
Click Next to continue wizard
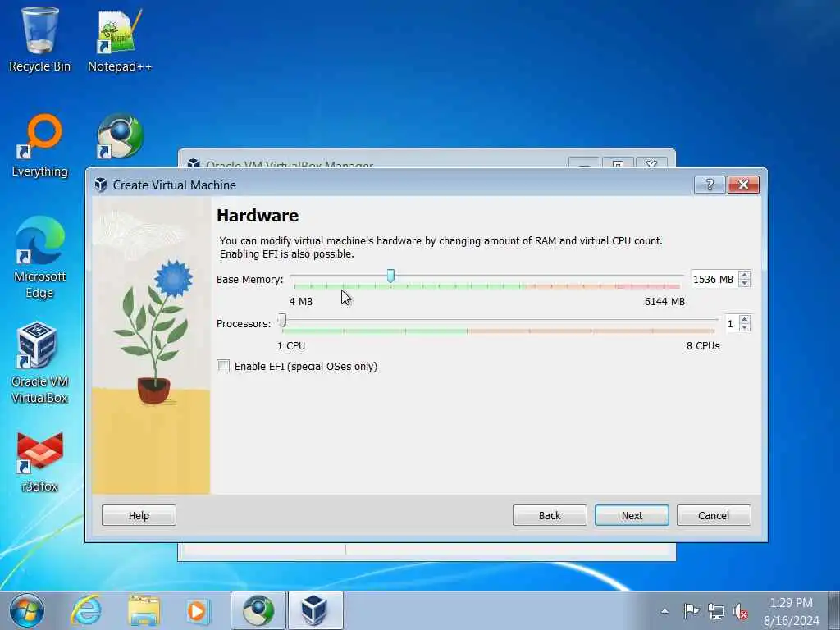point(632,515)
